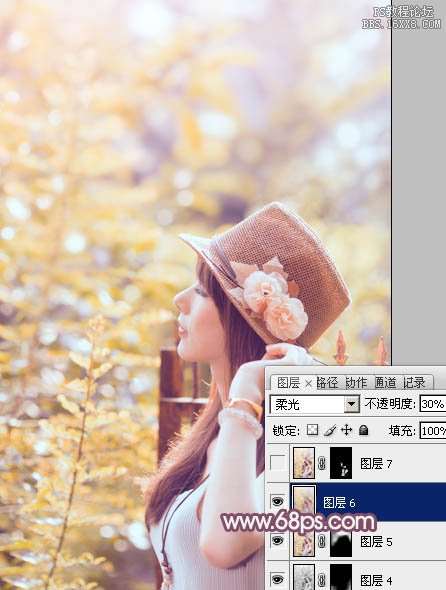Open the 柔光 blend mode dropdown
This screenshot has height=590, width=446.
coord(315,404)
